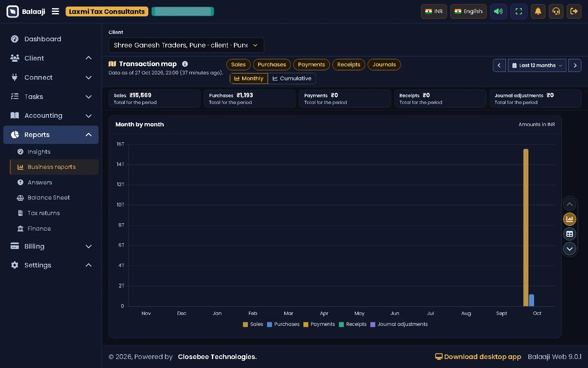Toggle the Sales series filter

tap(238, 65)
